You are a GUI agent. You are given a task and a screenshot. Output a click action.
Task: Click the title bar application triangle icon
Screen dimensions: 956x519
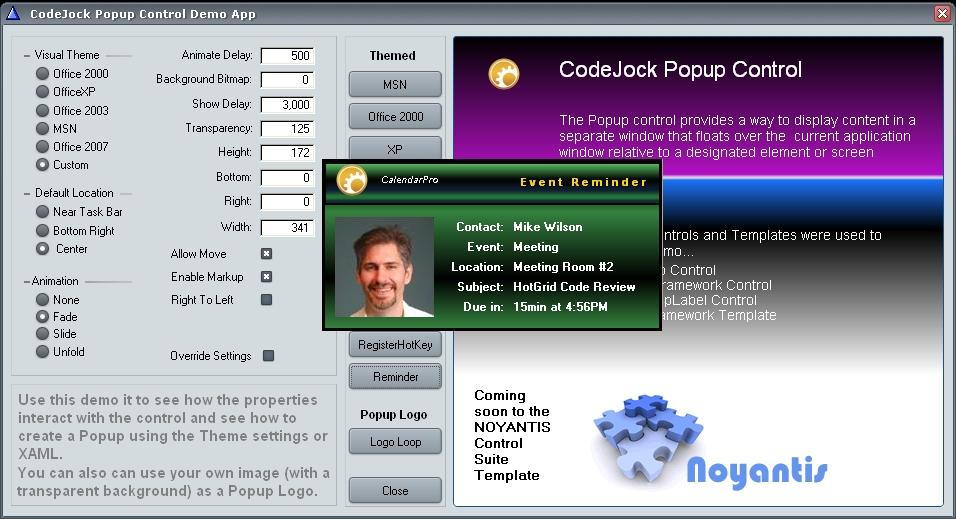pos(13,14)
